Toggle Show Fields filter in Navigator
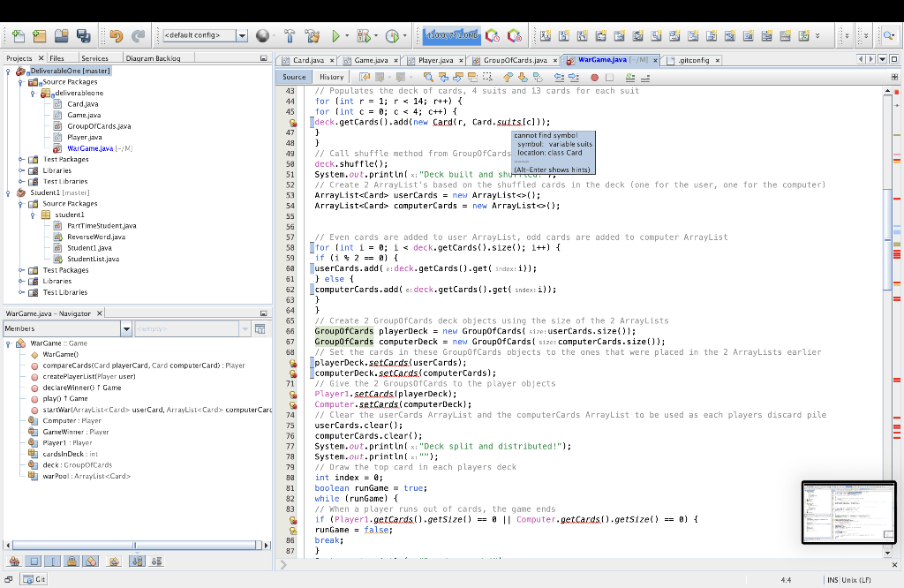Image resolution: width=904 pixels, height=588 pixels. (x=34, y=561)
